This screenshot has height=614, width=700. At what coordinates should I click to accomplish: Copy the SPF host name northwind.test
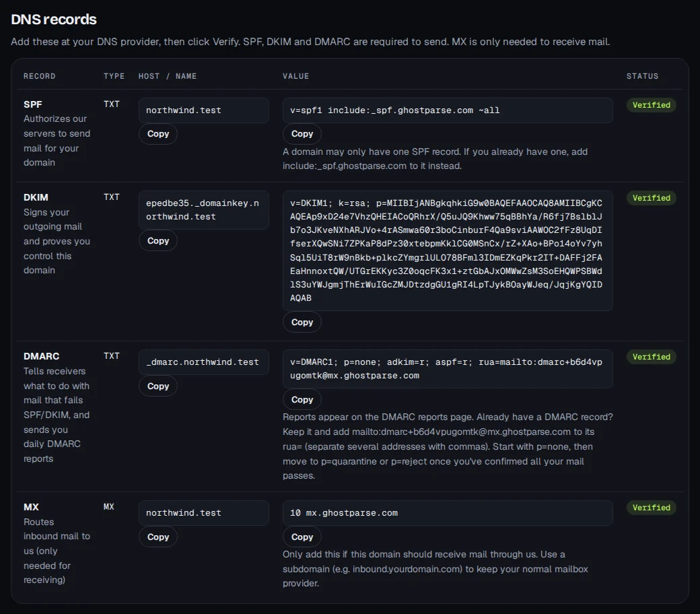pos(158,134)
